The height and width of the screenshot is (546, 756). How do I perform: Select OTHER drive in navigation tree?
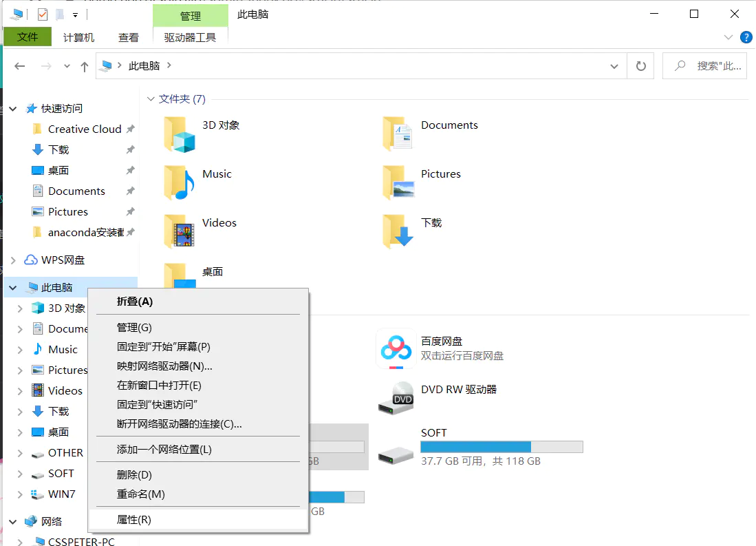click(65, 453)
